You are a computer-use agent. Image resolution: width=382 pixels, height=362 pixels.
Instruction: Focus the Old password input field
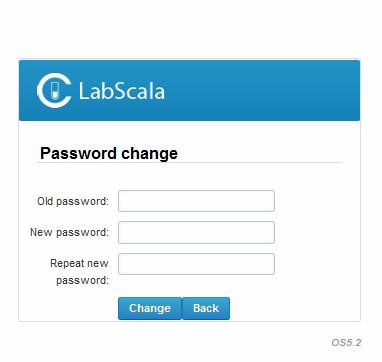196,201
